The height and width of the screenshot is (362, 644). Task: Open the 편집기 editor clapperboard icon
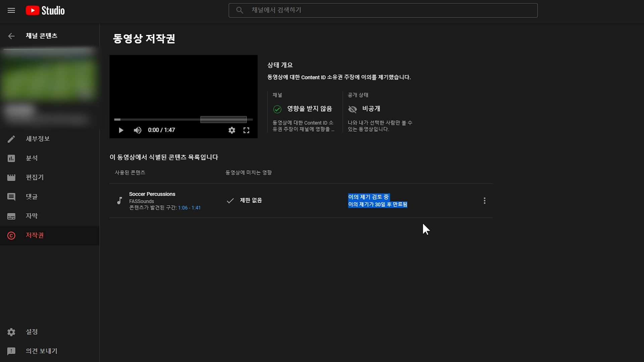pos(11,177)
